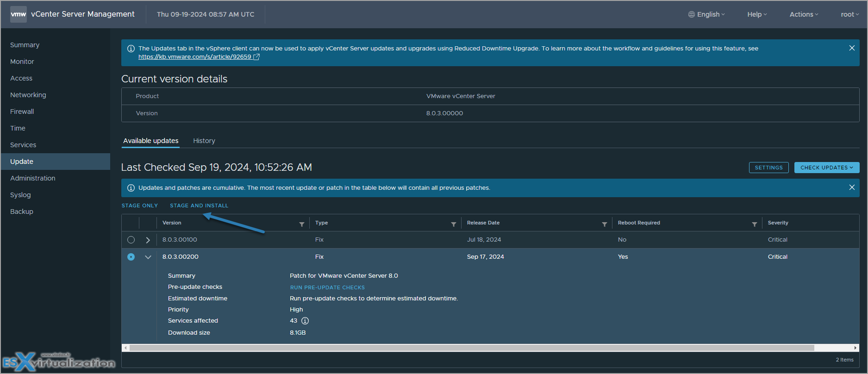Click the 2 items count in table footer
The image size is (868, 374).
tap(845, 360)
